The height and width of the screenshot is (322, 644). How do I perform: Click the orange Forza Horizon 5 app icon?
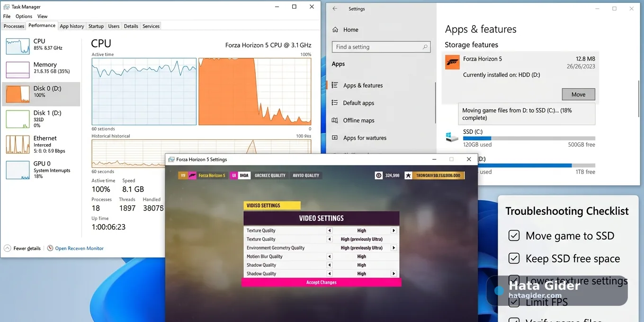coord(452,62)
